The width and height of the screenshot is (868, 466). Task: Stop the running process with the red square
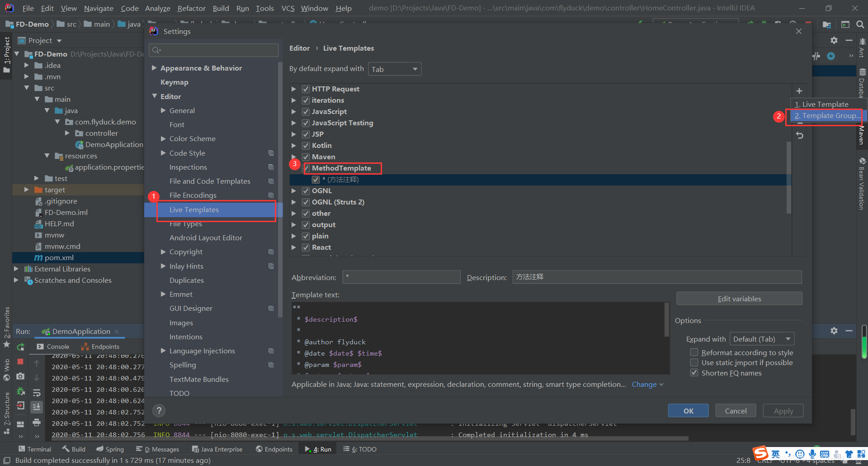(20, 361)
